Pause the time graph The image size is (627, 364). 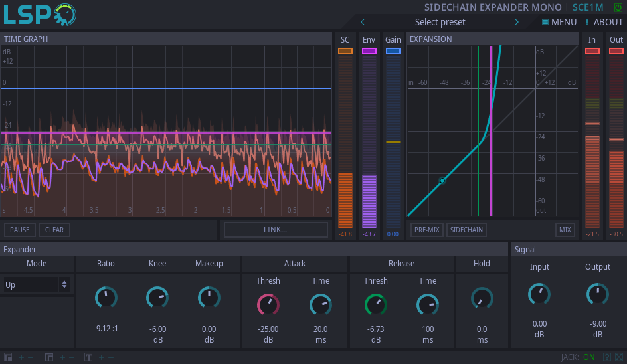[20, 230]
